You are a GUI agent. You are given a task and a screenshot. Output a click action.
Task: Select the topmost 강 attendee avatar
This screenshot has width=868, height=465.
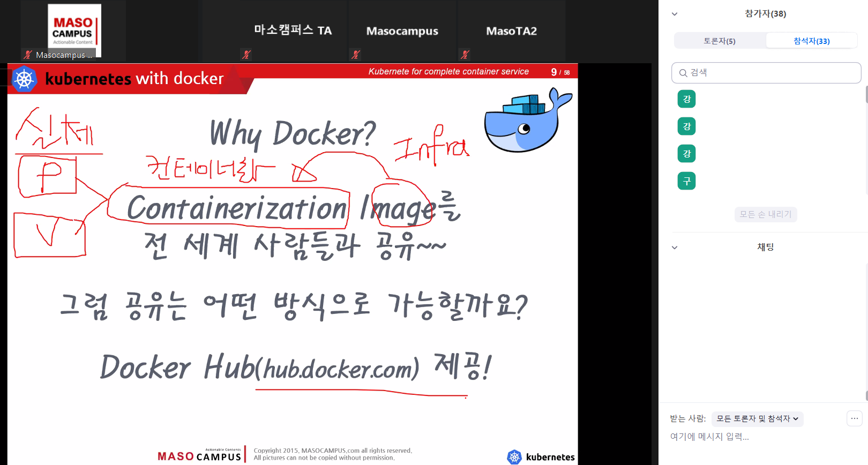(686, 99)
